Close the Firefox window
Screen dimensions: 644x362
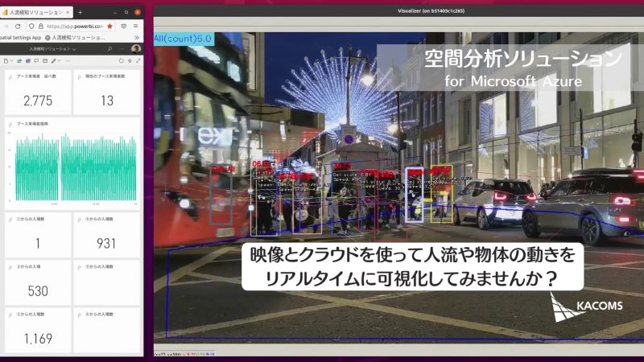pyautogui.click(x=138, y=12)
